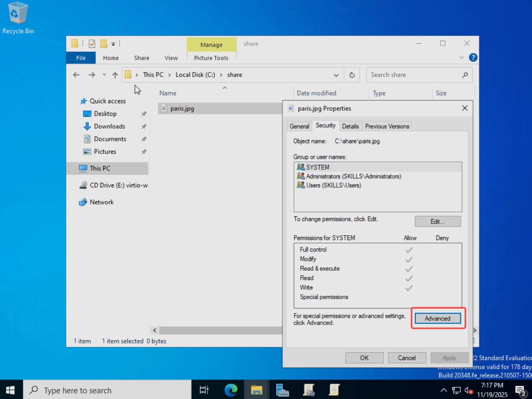532x399 pixels.
Task: Select Quick access in navigation pane
Action: (x=108, y=101)
